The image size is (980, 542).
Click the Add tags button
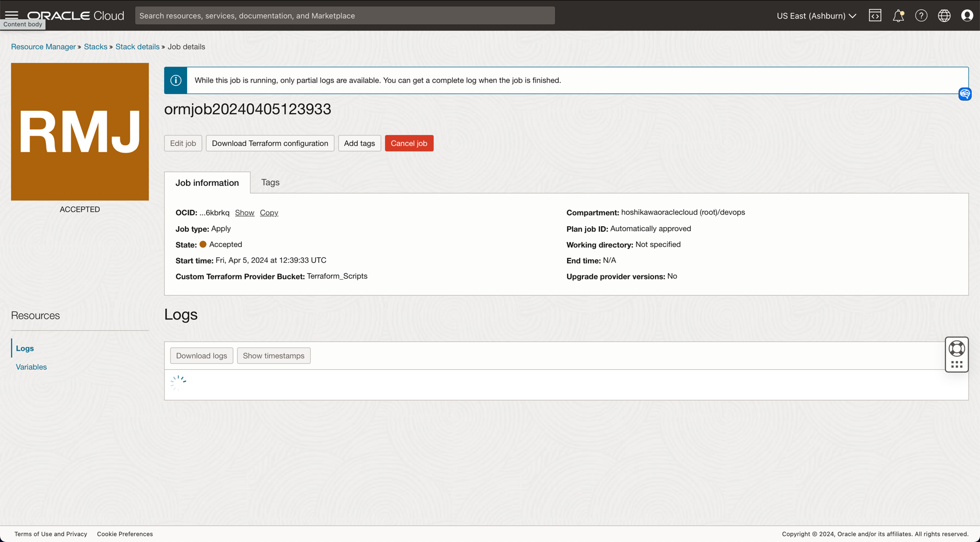coord(359,143)
